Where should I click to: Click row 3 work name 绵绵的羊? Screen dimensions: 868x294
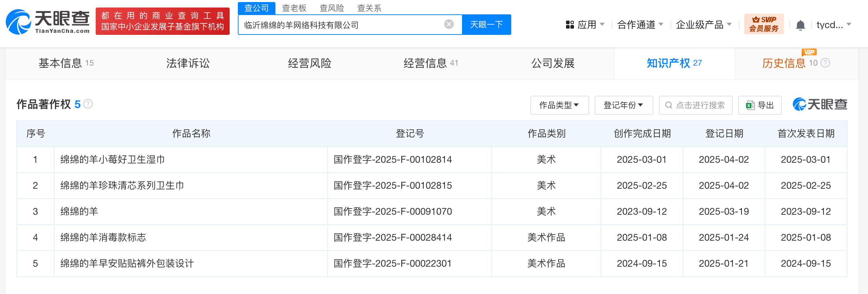pyautogui.click(x=79, y=211)
